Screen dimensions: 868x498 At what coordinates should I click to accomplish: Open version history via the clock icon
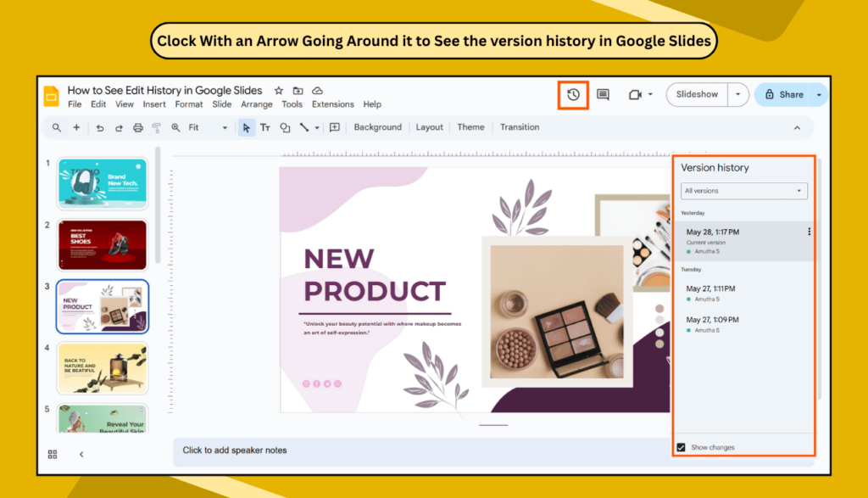pos(573,94)
